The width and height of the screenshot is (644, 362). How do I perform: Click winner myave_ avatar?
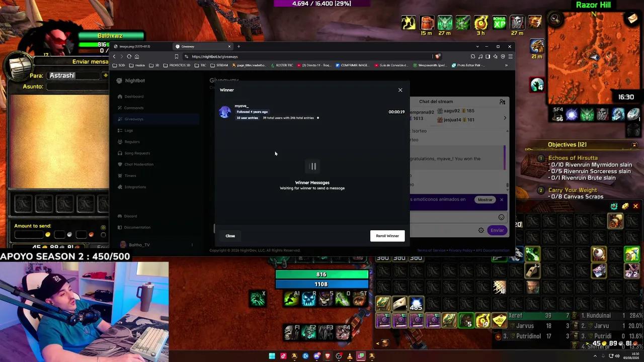pyautogui.click(x=225, y=112)
